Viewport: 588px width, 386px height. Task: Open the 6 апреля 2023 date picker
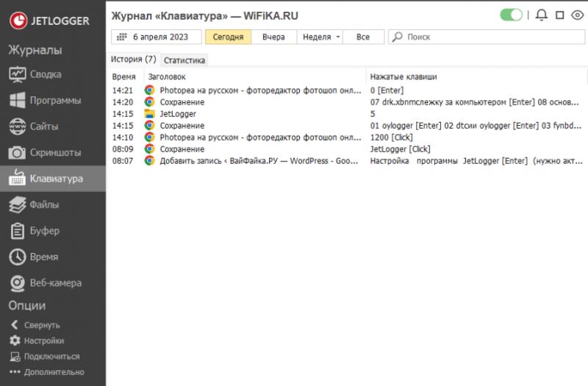157,37
